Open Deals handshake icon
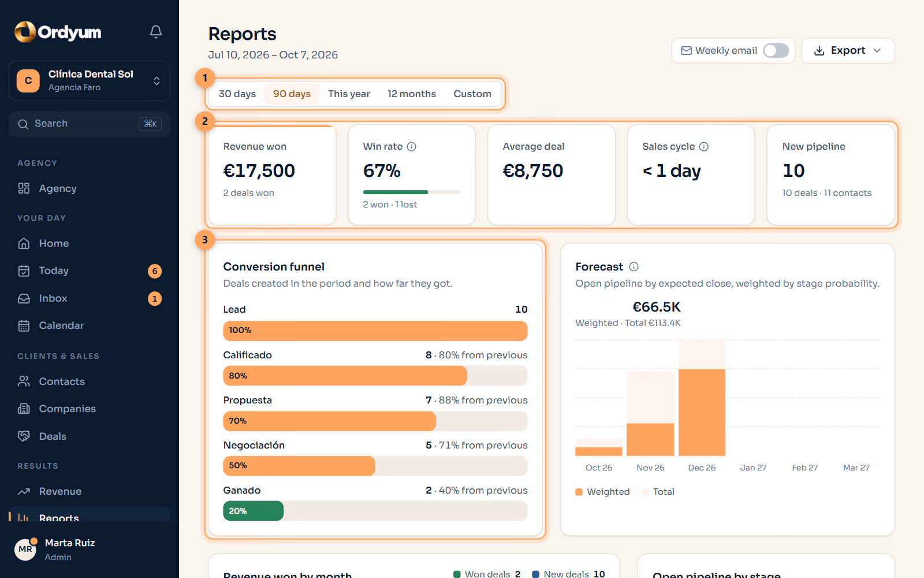The height and width of the screenshot is (578, 924). click(24, 436)
